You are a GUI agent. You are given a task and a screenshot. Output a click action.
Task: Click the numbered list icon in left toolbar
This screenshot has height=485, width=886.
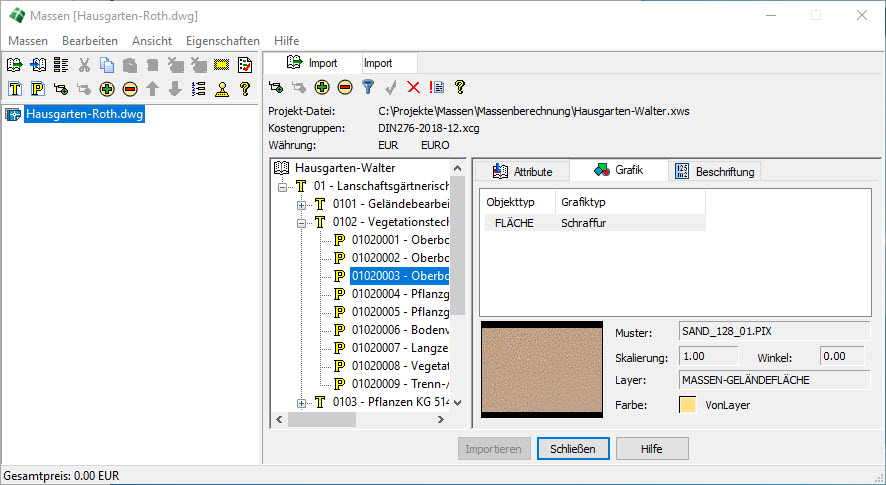198,89
